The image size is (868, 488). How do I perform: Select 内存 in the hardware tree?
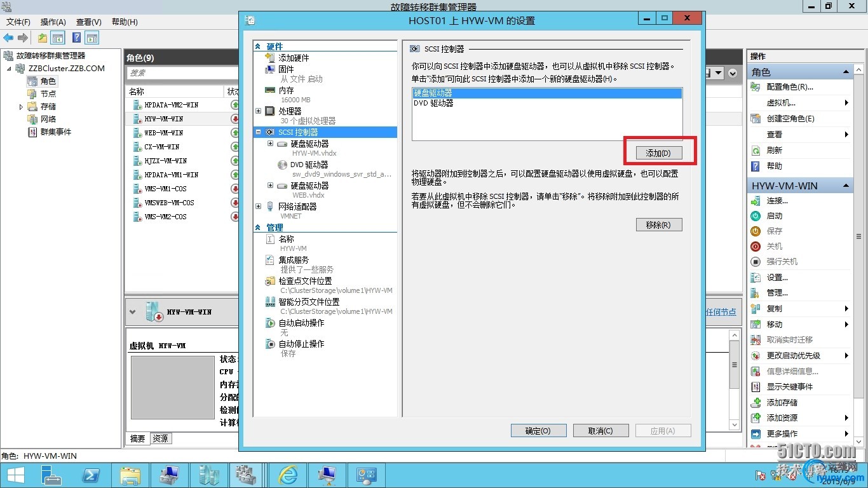[x=286, y=90]
